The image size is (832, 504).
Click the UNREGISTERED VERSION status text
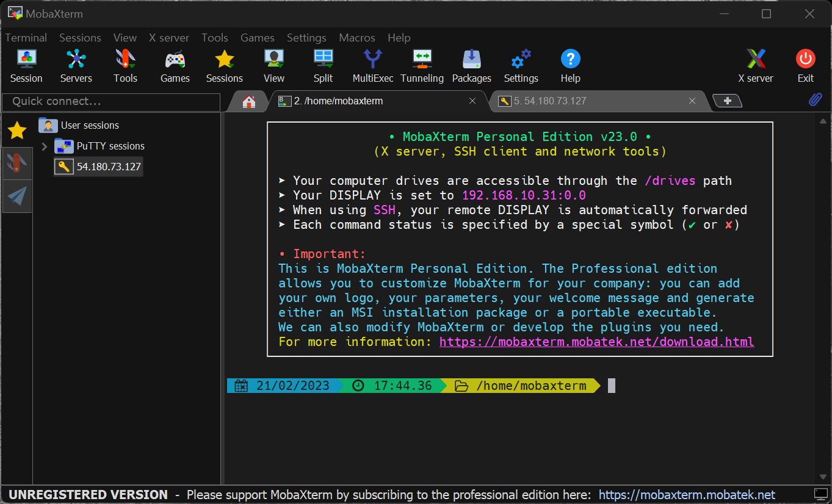click(x=88, y=495)
